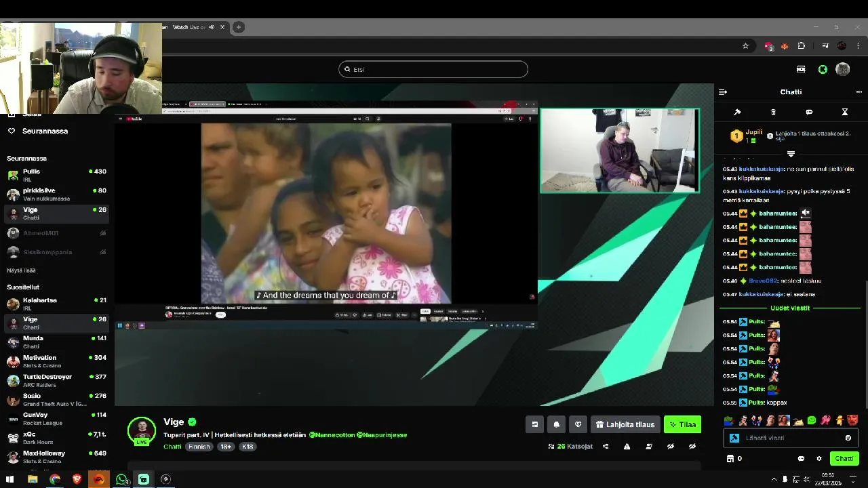
Task: Click the notes icon button beside bell
Action: click(534, 424)
